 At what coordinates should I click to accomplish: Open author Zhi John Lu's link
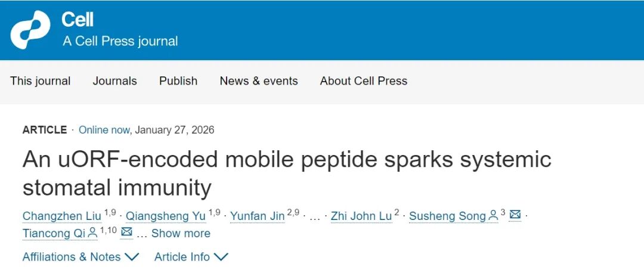[x=361, y=216]
